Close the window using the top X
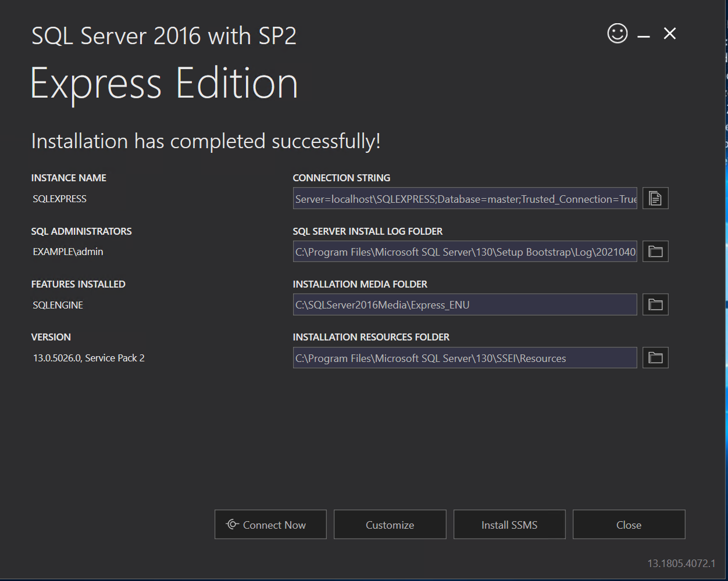728x581 pixels. pos(670,34)
